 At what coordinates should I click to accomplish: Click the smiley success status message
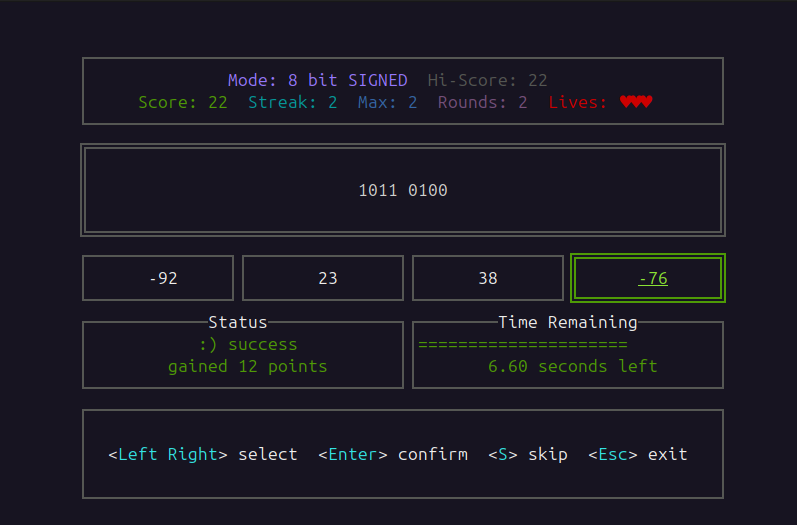pyautogui.click(x=248, y=345)
